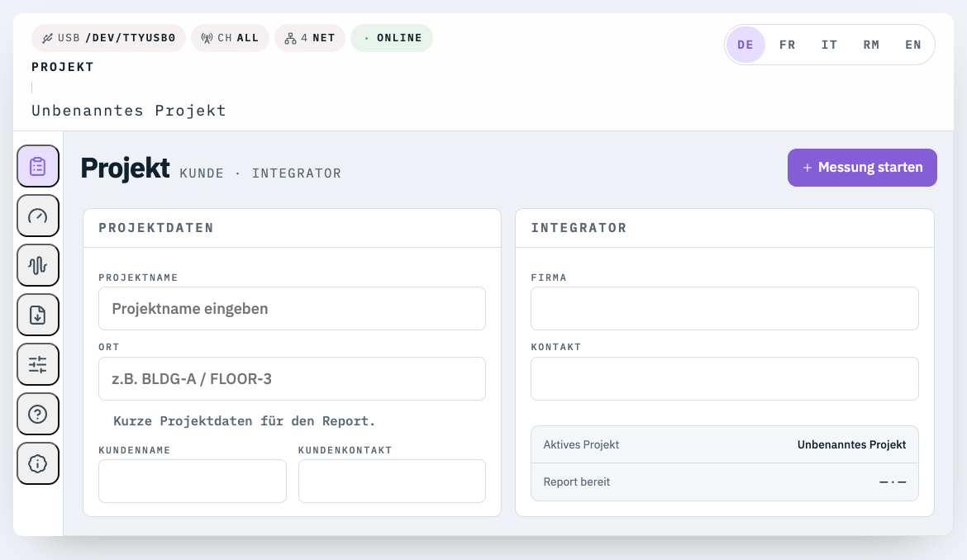Open the Projekt clipboard panel in sidebar
967x560 pixels.
[x=37, y=166]
